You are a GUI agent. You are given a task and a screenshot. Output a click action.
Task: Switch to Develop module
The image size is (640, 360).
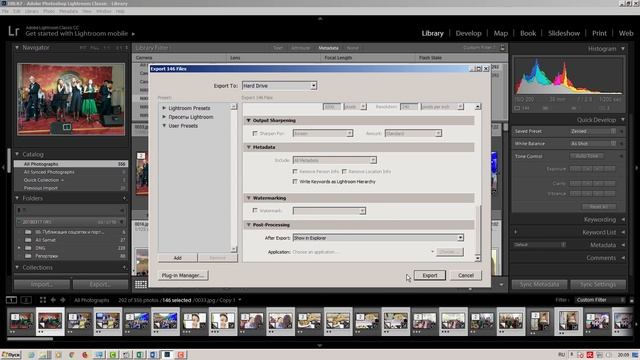tap(468, 33)
